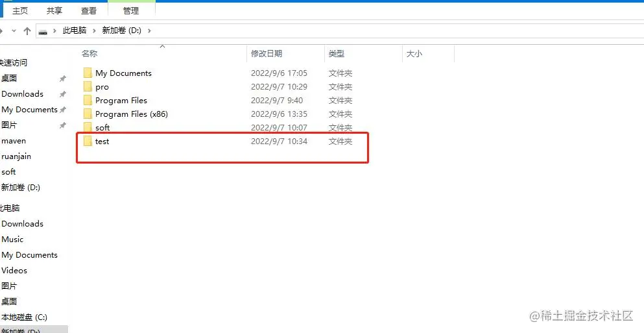This screenshot has height=333, width=644.
Task: Open 图片 under 此电脑
Action: coord(9,286)
